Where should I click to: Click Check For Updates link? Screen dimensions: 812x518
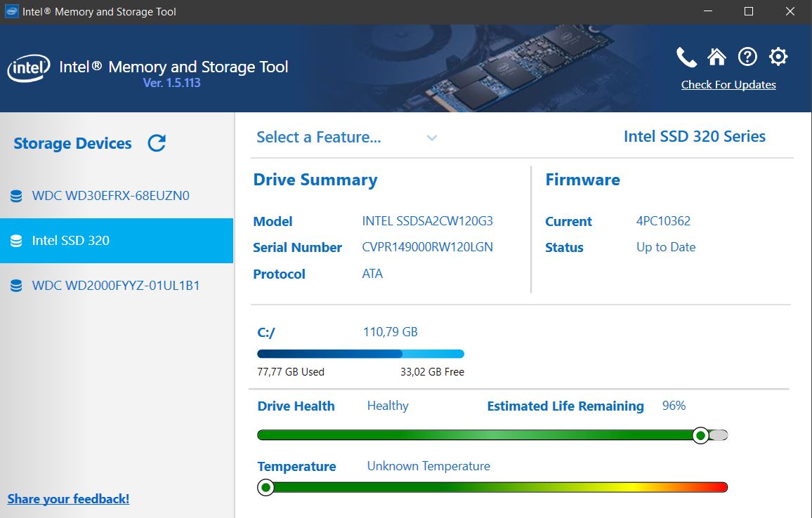[728, 85]
